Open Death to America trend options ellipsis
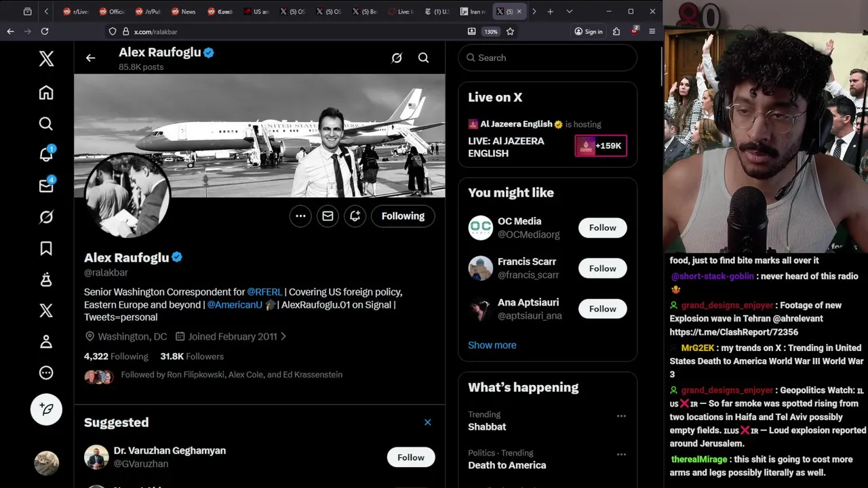 pyautogui.click(x=621, y=454)
